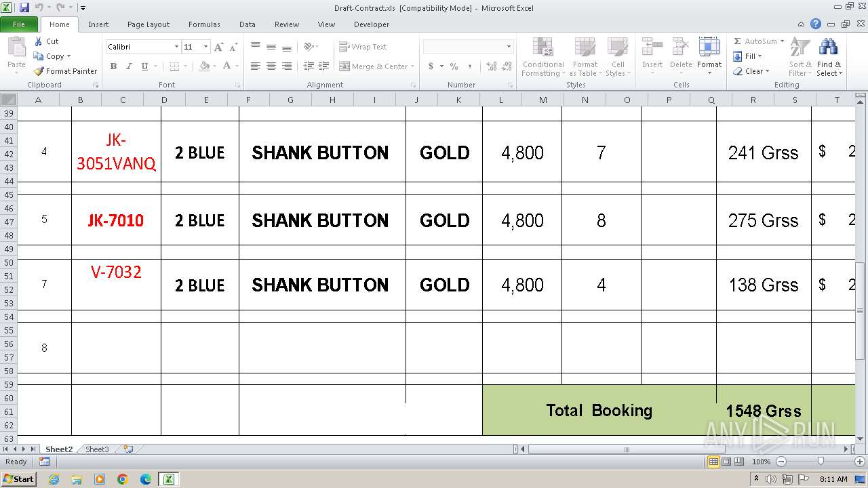Viewport: 868px width, 488px height.
Task: Switch to the Data tab
Action: (x=248, y=24)
